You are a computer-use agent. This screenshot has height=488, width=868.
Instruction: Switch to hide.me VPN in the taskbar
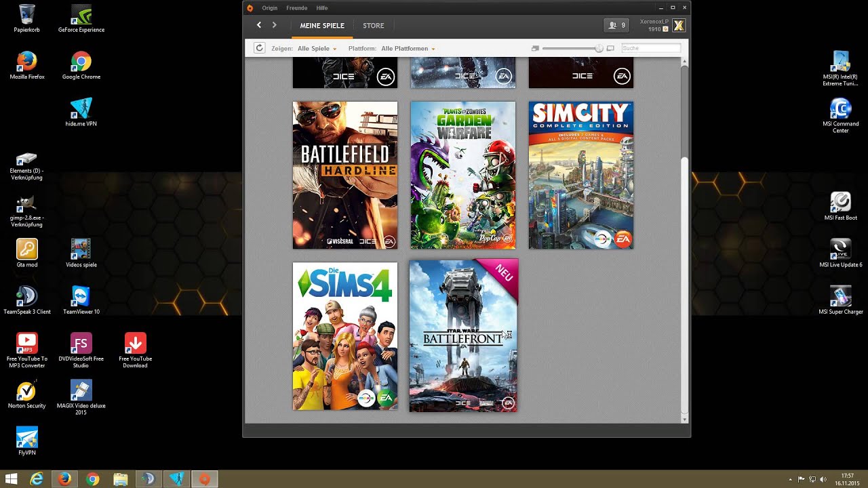point(176,479)
